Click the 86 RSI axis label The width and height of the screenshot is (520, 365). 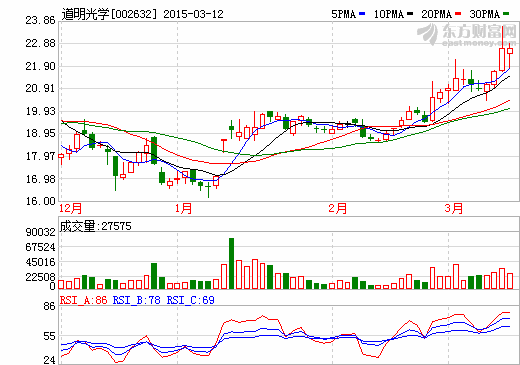click(x=49, y=306)
